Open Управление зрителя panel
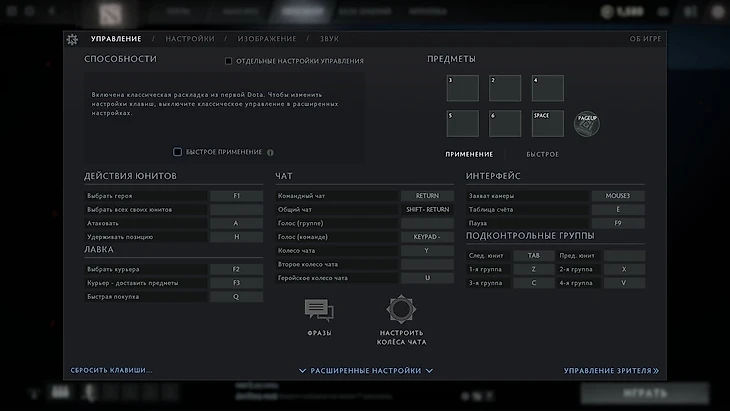 coord(611,370)
